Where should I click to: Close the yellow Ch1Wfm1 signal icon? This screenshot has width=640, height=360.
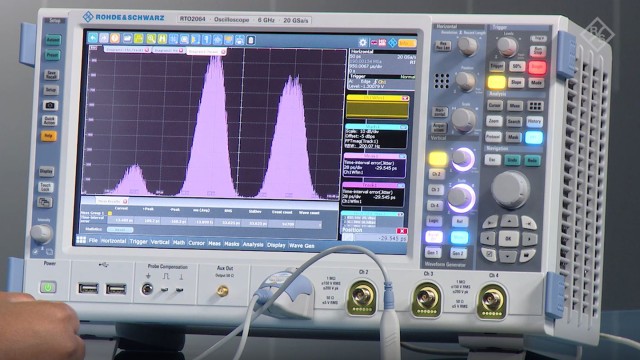tap(405, 98)
